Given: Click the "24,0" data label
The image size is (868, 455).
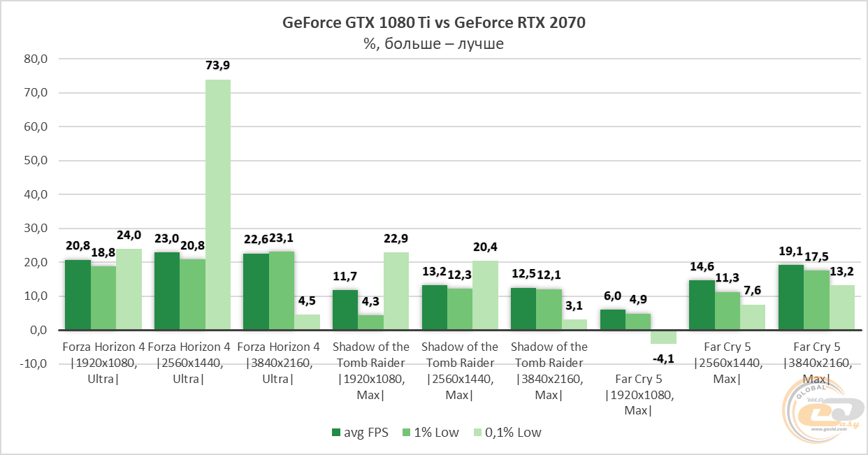Looking at the screenshot, I should tap(129, 235).
